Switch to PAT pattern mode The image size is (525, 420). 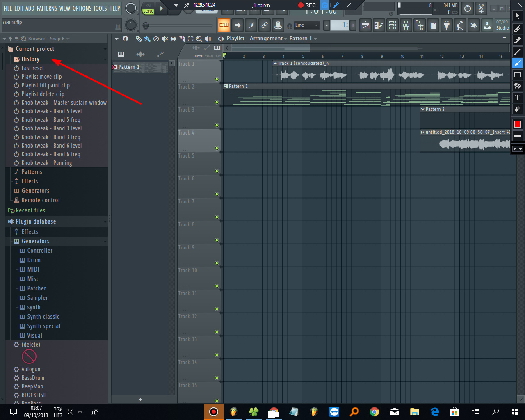tap(148, 5)
